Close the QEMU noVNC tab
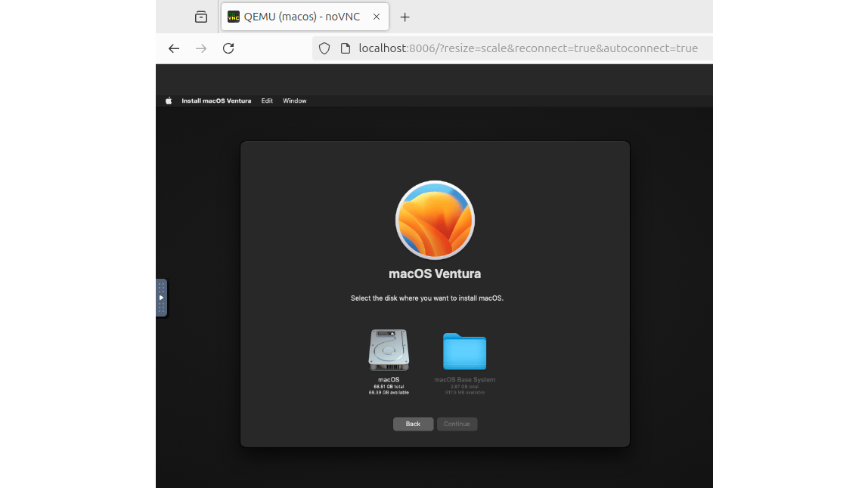The height and width of the screenshot is (488, 868). (377, 17)
